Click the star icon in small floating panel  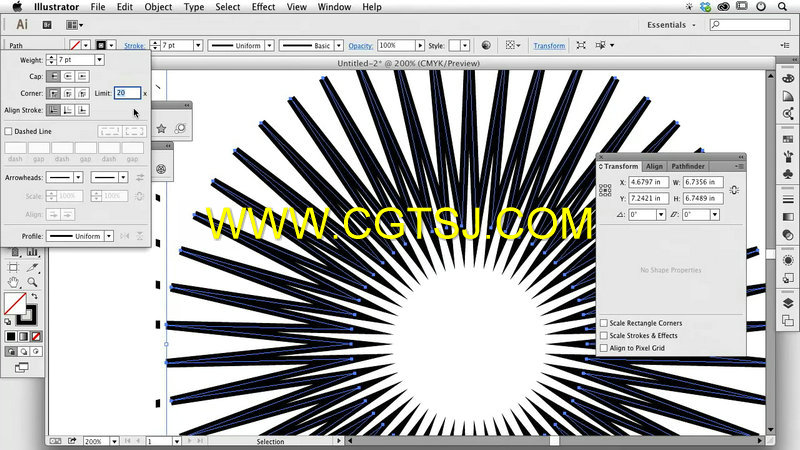tap(161, 129)
